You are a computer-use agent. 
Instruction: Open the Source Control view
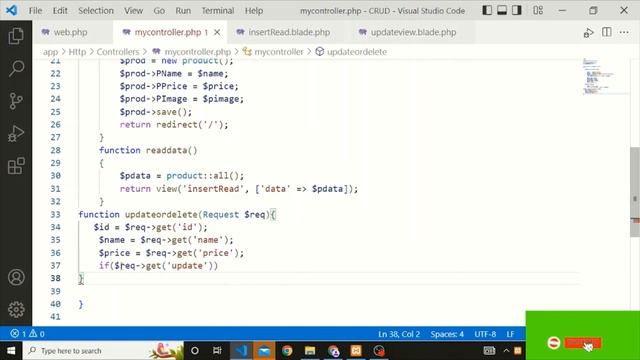pos(16,101)
